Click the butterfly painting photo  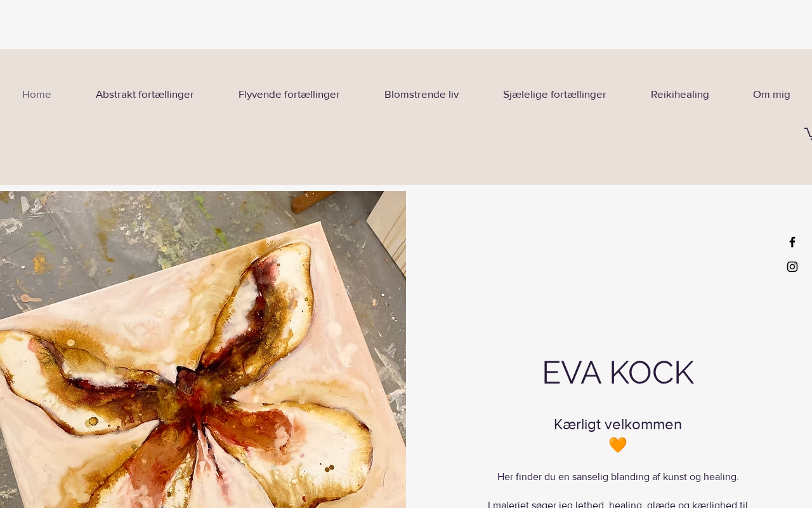click(203, 349)
